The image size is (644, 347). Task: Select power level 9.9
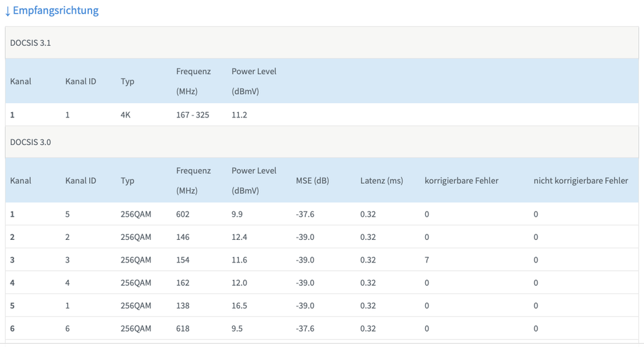tap(237, 214)
